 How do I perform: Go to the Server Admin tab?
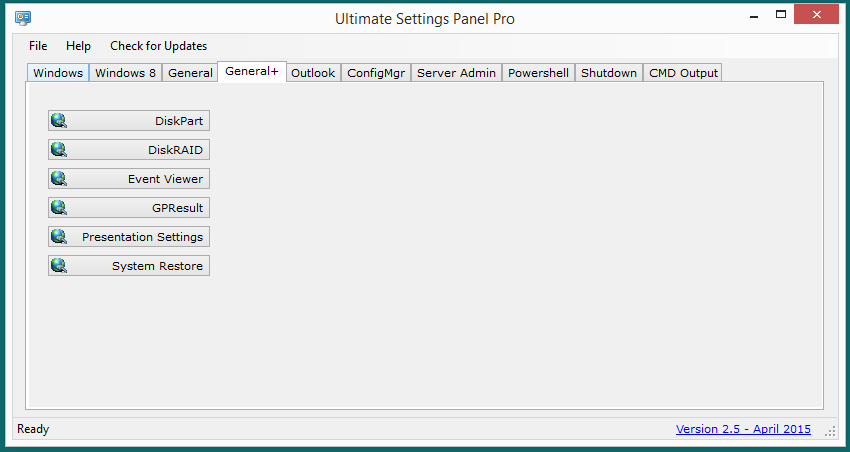tap(456, 73)
